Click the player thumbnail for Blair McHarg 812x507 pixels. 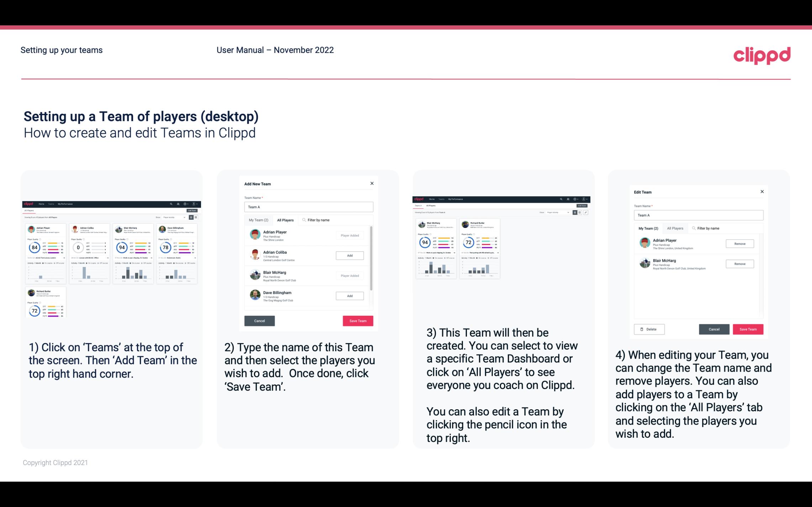coord(255,274)
